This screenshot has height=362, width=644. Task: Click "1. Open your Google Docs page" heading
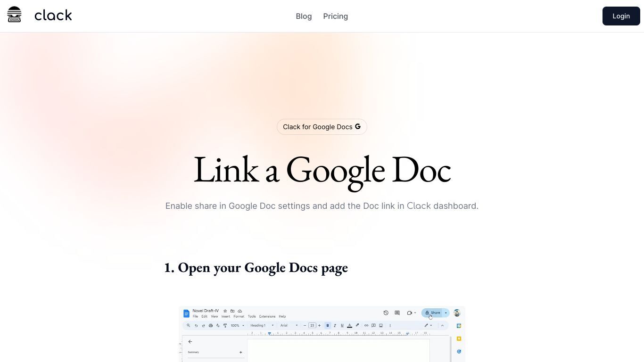pos(256,268)
